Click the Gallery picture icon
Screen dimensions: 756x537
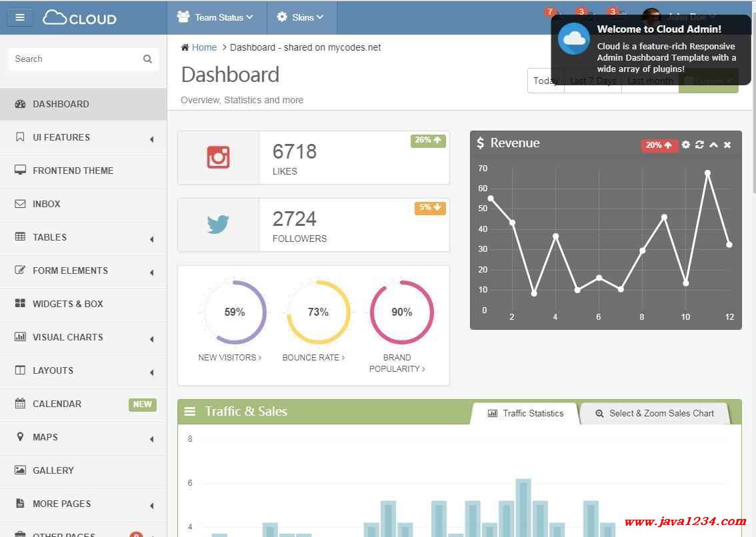click(20, 470)
